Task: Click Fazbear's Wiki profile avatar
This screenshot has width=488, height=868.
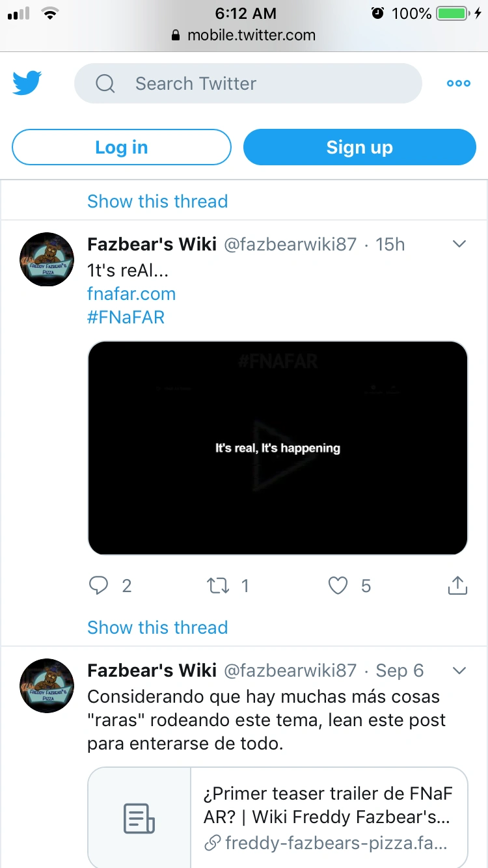Action: [47, 260]
